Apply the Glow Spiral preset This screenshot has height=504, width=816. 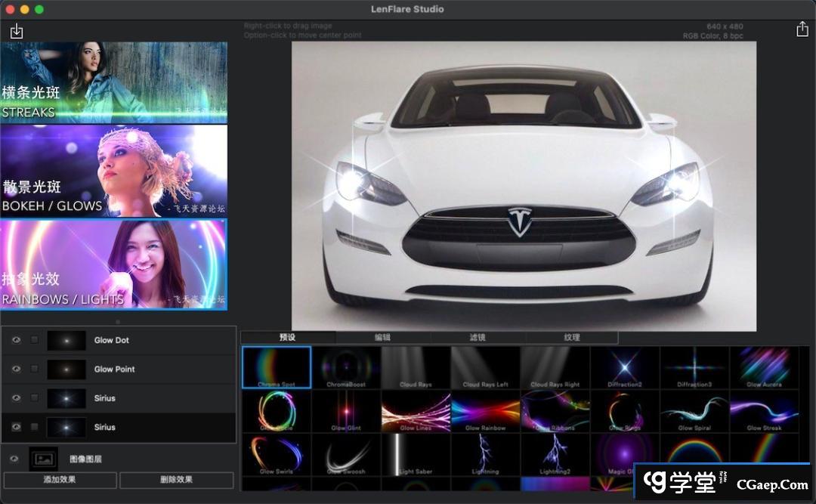pyautogui.click(x=694, y=411)
